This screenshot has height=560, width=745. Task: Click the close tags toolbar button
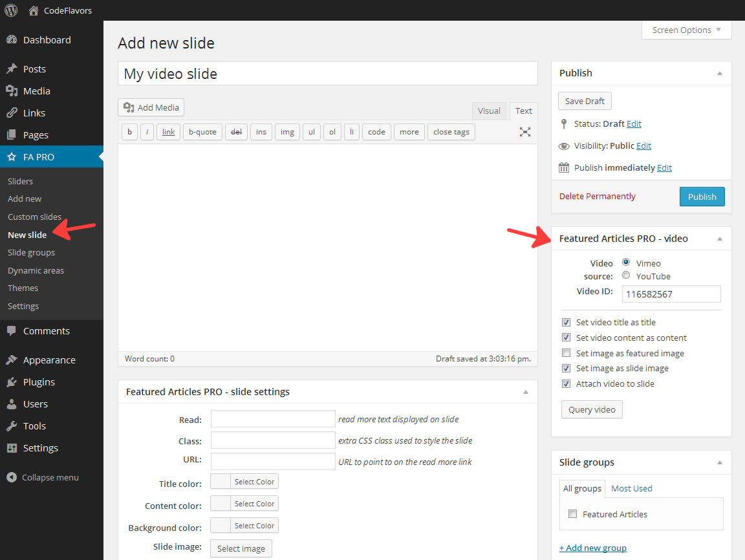coord(451,132)
